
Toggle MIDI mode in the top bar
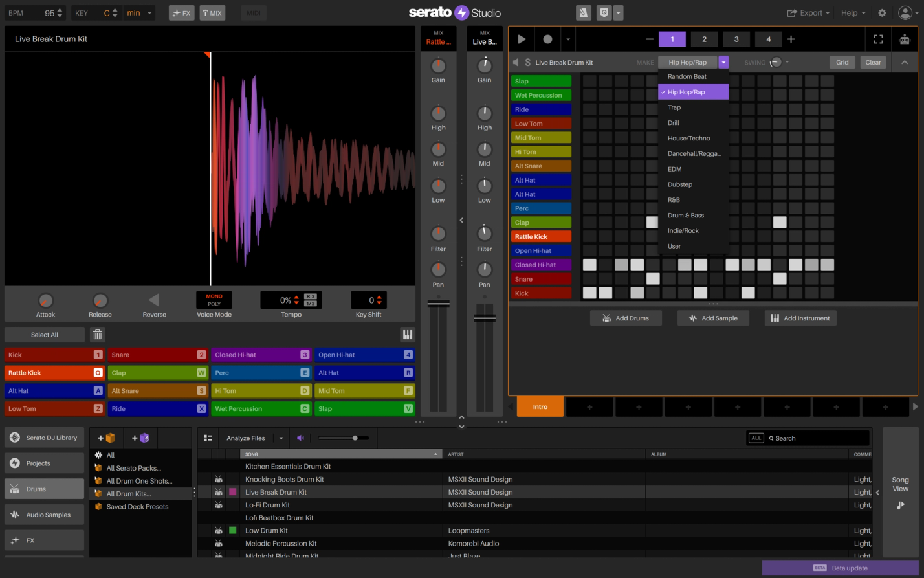tap(253, 12)
